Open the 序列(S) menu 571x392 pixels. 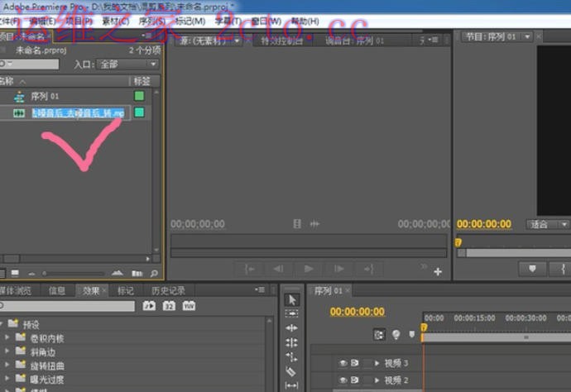click(152, 22)
